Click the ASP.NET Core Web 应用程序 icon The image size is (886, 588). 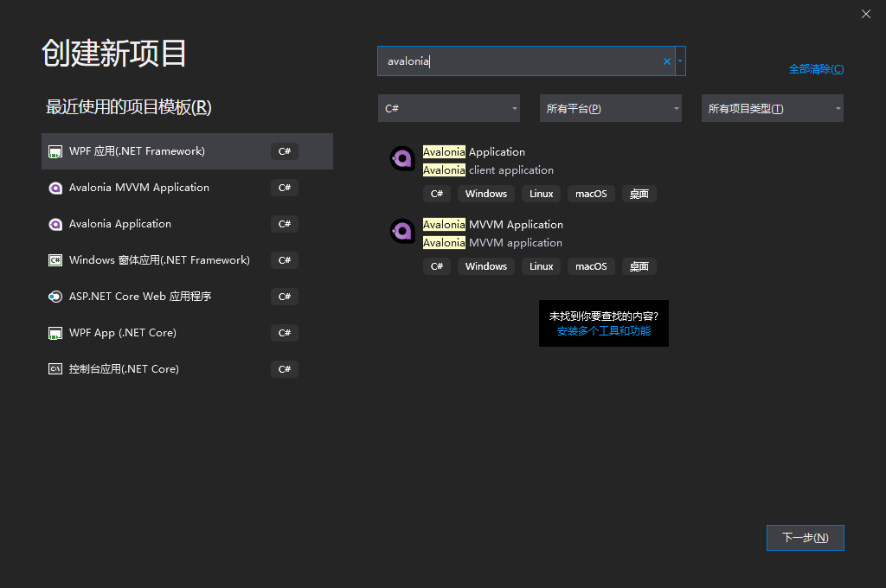[x=55, y=297]
